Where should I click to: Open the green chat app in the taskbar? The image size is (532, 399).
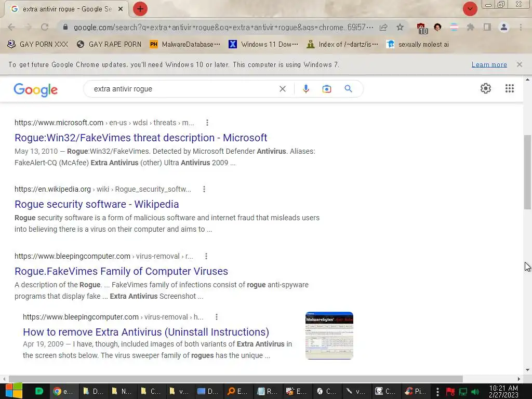tap(39, 391)
